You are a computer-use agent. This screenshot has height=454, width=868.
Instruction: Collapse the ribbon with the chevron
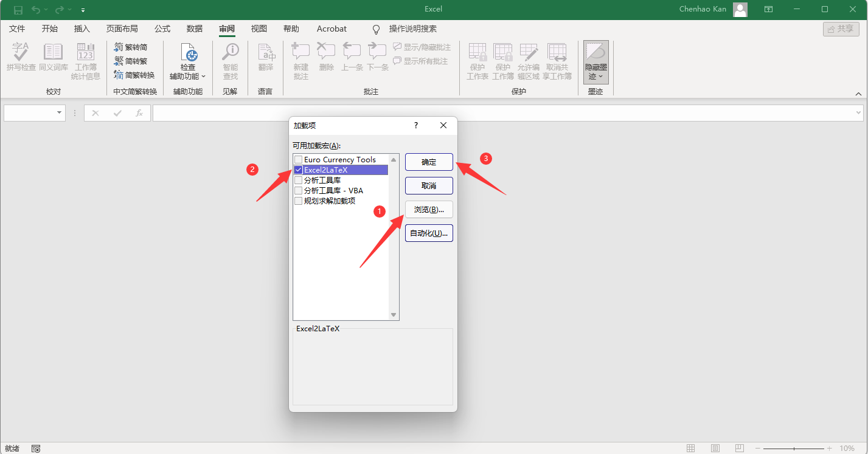point(859,94)
